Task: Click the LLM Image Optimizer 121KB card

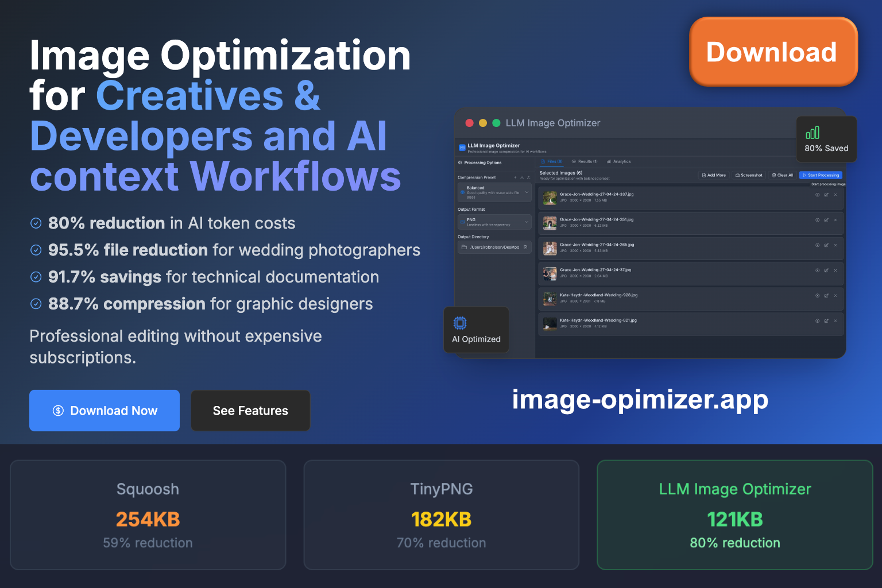Action: [x=735, y=515]
